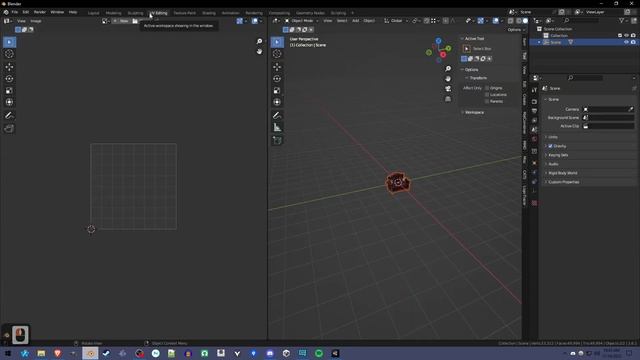Open the Output properties tab icon
640x360 pixels.
pos(534,111)
